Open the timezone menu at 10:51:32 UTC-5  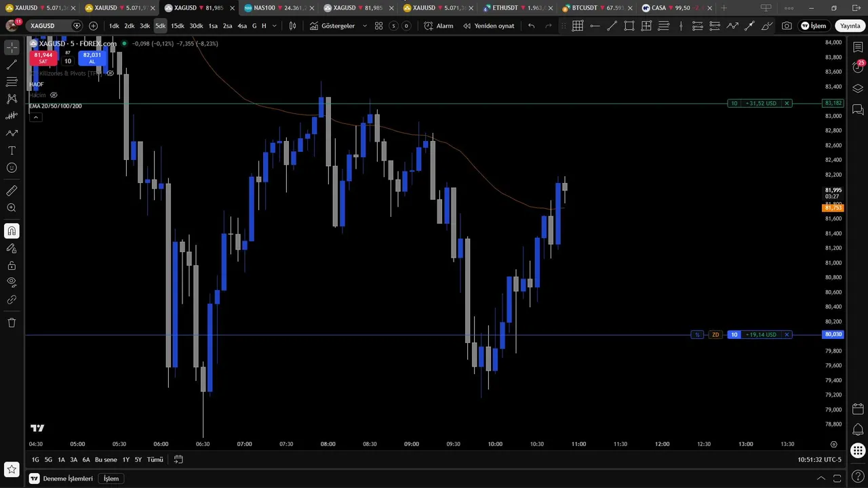pyautogui.click(x=819, y=460)
